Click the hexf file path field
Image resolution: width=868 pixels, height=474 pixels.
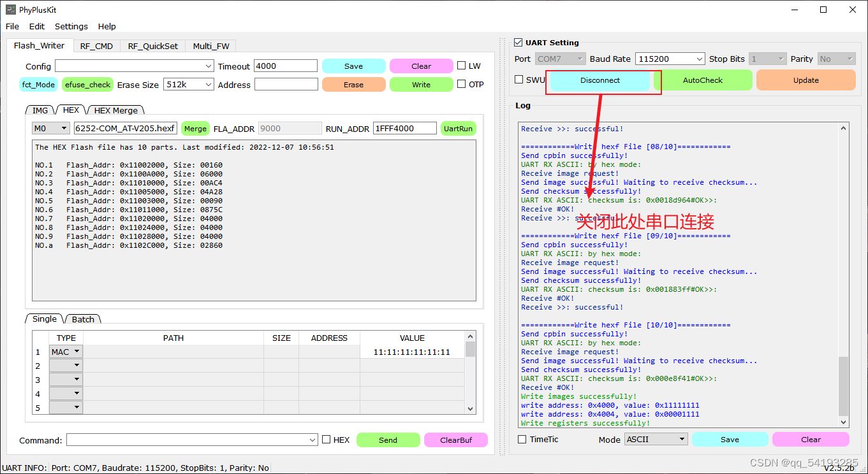[126, 129]
